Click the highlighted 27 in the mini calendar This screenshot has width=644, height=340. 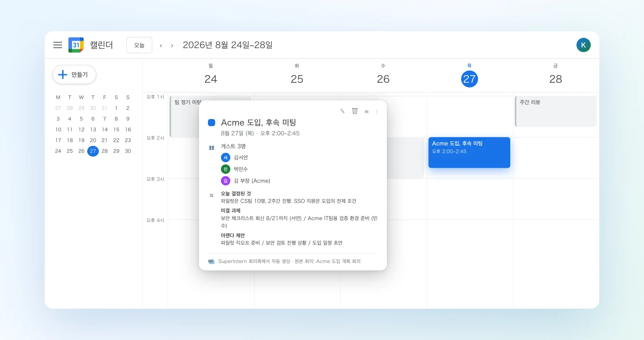click(x=93, y=151)
